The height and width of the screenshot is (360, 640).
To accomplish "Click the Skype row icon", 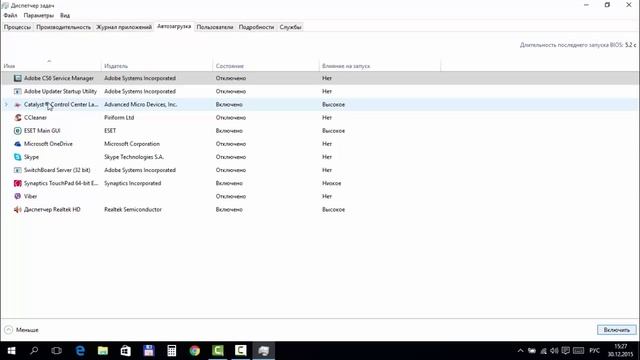I will pos(18,157).
